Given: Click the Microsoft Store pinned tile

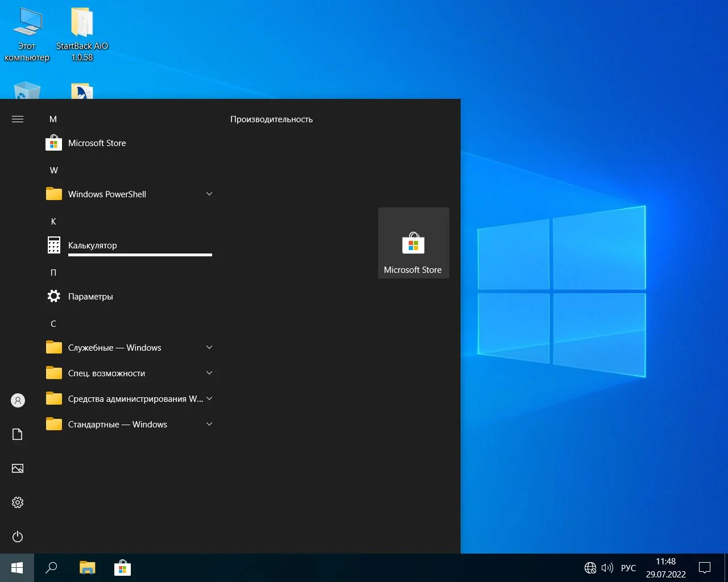Looking at the screenshot, I should coord(413,243).
